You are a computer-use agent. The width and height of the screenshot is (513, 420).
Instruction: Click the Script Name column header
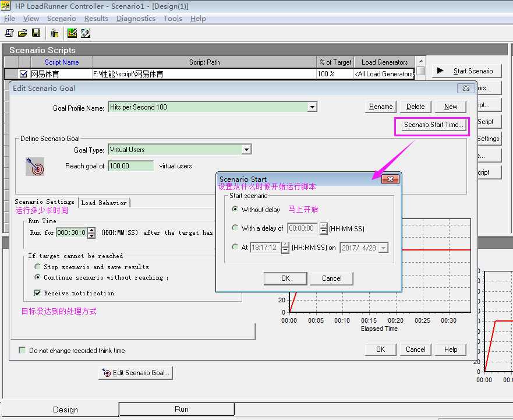click(62, 62)
